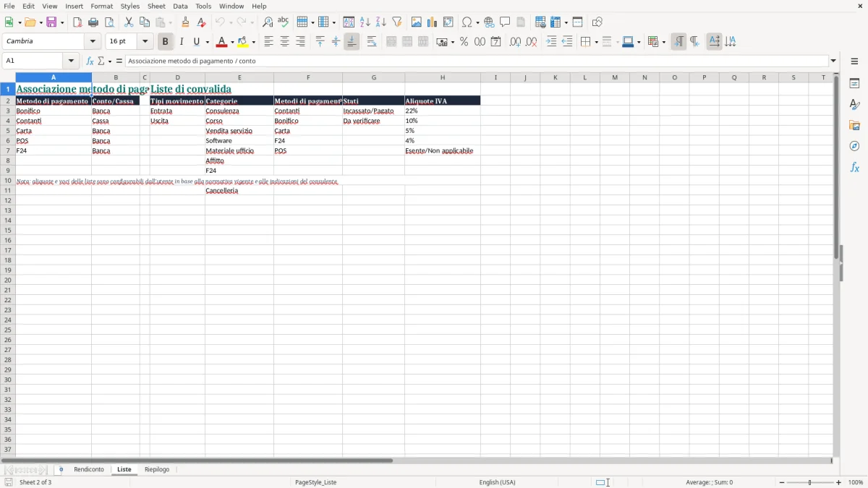Click the Save document icon
This screenshot has width=868, height=488.
51,22
